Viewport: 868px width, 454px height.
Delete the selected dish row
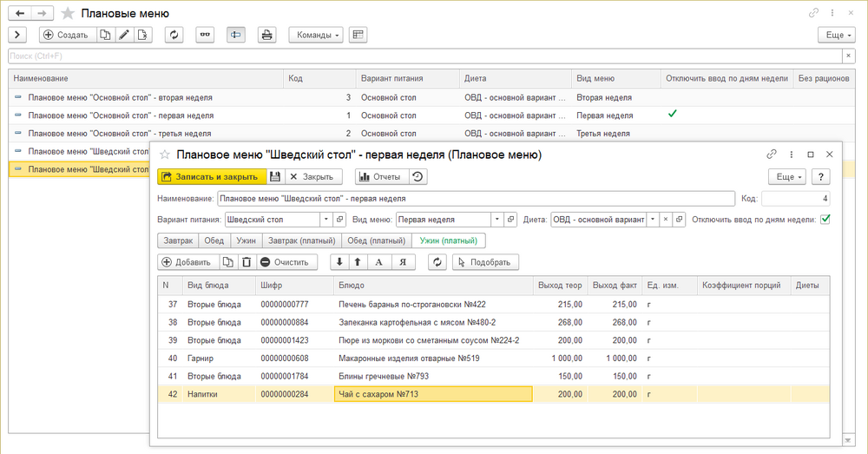[246, 262]
